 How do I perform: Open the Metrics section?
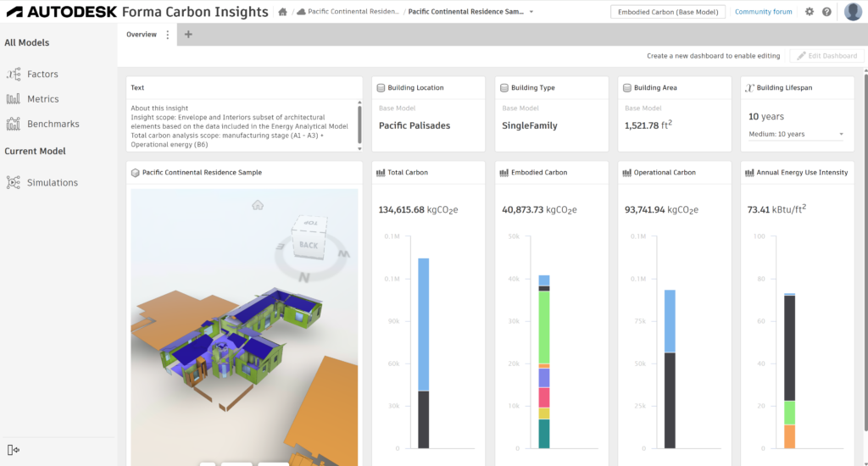click(42, 99)
